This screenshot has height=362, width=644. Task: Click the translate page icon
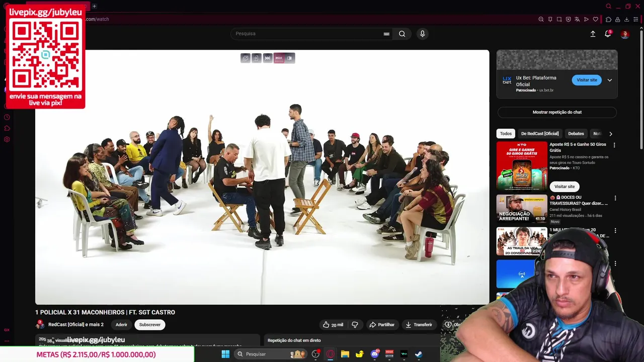(577, 19)
